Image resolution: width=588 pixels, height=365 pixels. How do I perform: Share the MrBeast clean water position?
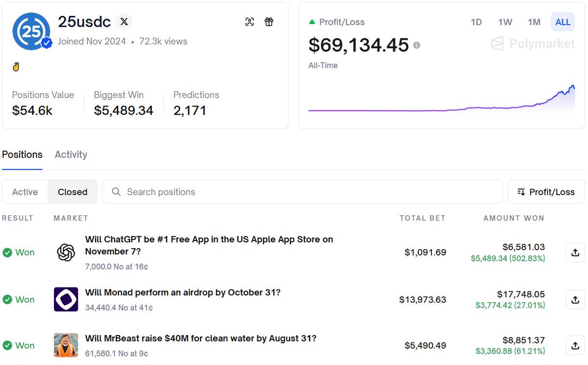click(575, 345)
